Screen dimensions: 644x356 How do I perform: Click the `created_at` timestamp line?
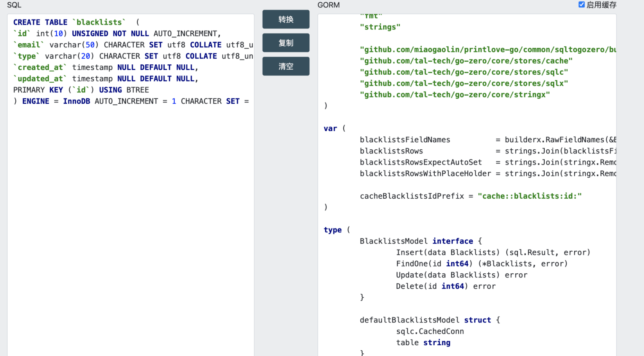(105, 67)
